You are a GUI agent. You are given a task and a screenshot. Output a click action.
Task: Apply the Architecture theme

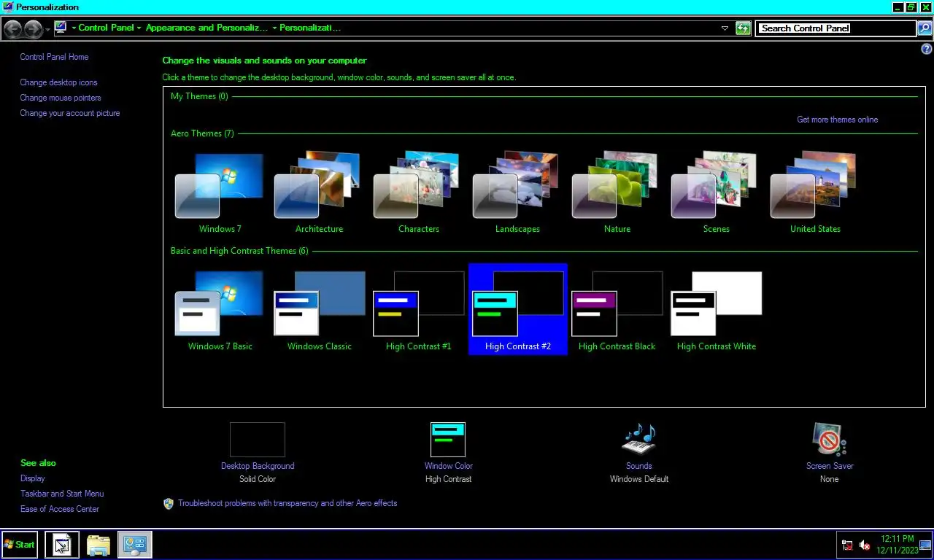(x=319, y=192)
